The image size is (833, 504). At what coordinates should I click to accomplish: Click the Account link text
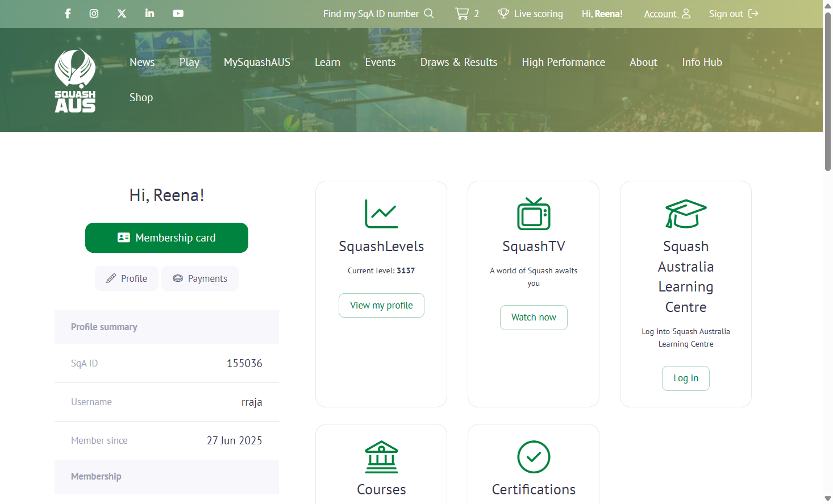[x=660, y=14]
